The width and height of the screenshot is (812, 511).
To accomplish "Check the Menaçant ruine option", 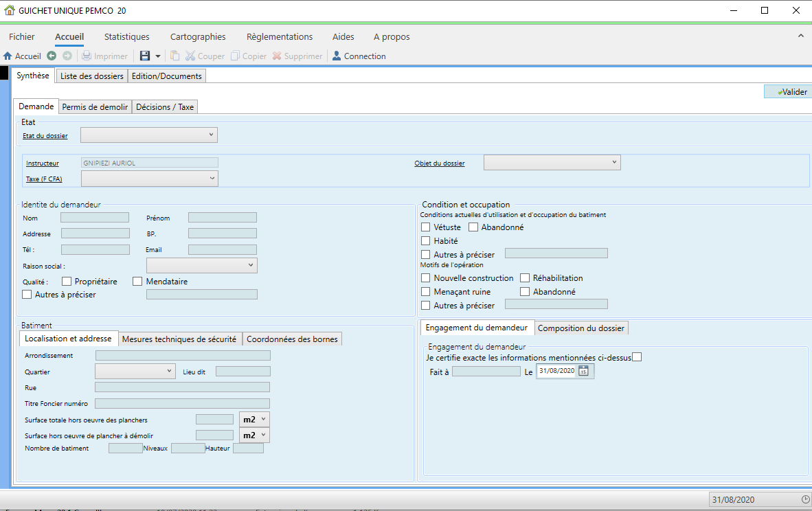I will [x=426, y=291].
